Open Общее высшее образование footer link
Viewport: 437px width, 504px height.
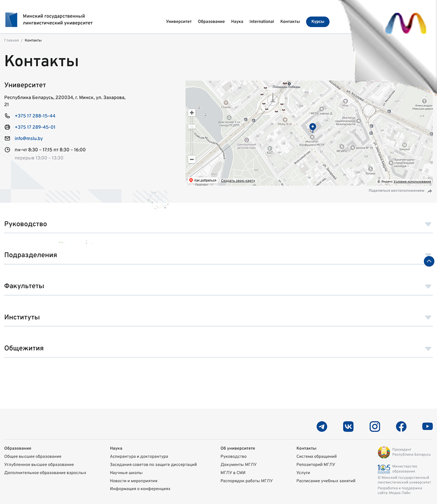[x=33, y=456]
